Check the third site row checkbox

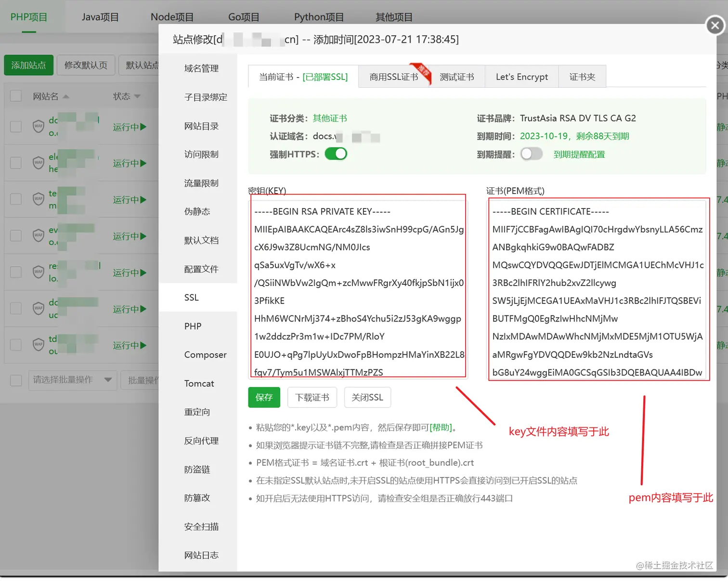(x=16, y=199)
